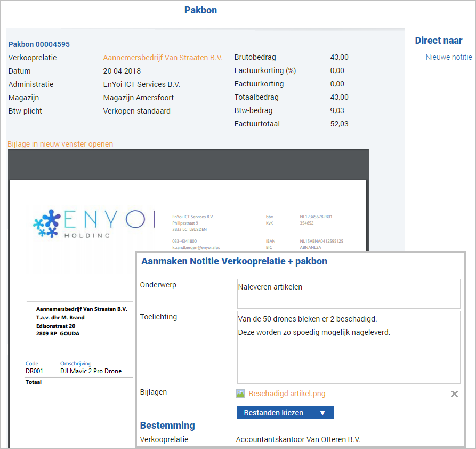
Task: Click the image file icon before Beschadigd artikel.png
Action: (240, 394)
